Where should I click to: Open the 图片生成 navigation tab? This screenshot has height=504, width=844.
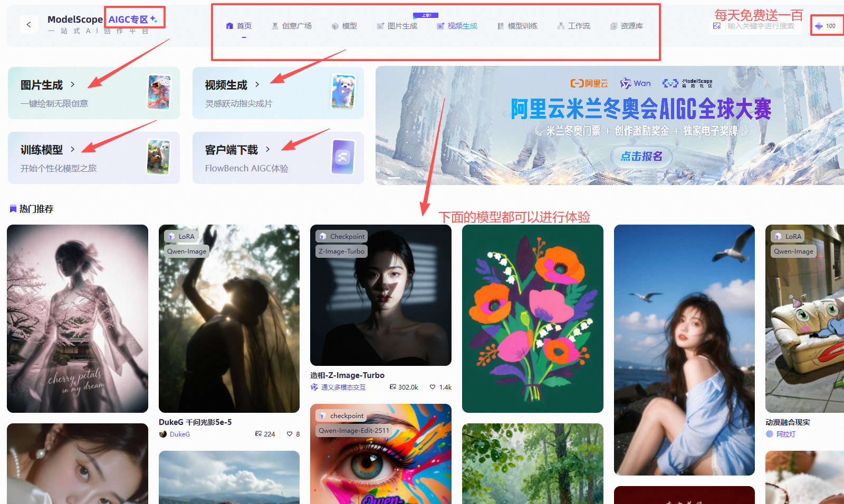tap(397, 26)
